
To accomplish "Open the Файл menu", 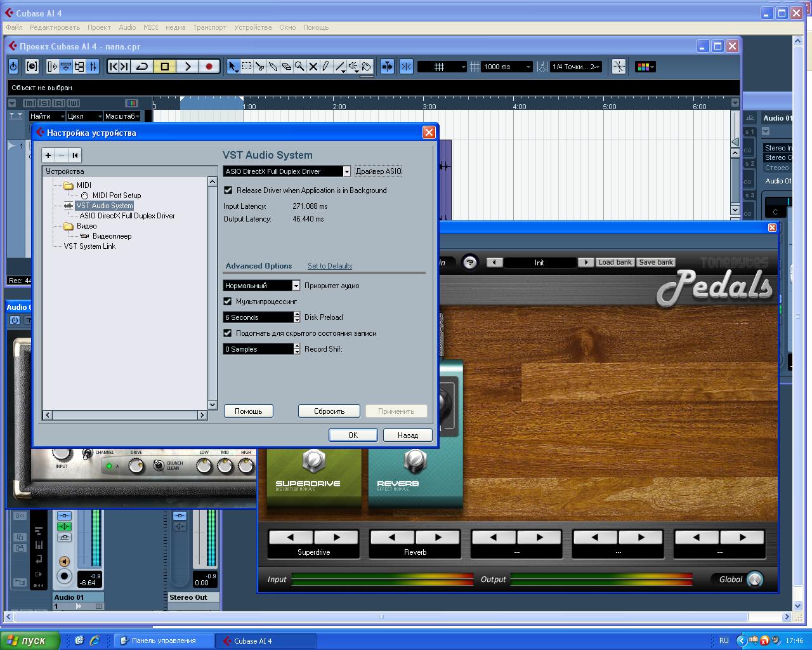I will pos(14,27).
